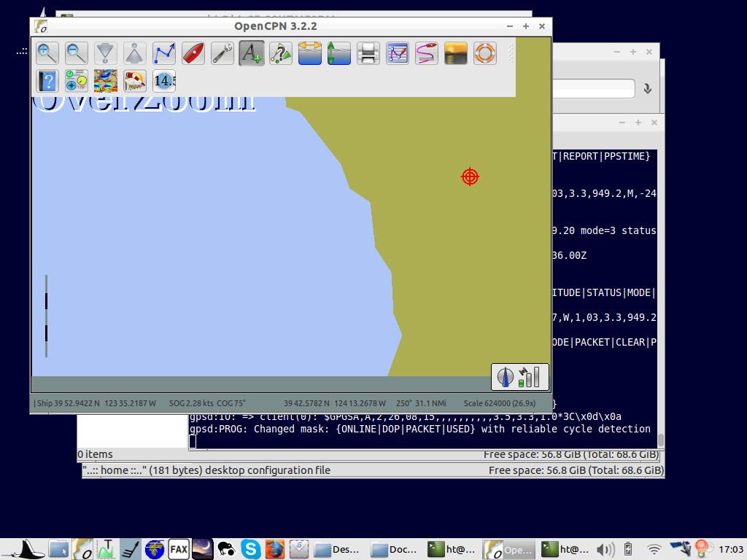
Task: Click the Print chart icon
Action: (368, 53)
